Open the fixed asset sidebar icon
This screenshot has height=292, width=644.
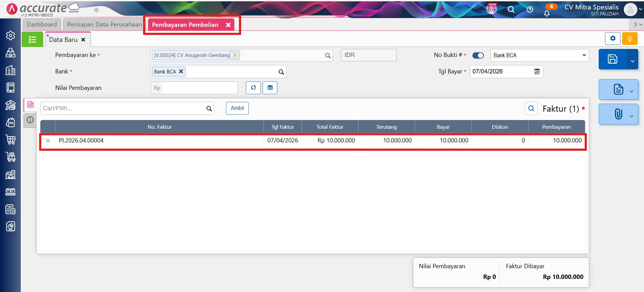click(10, 192)
